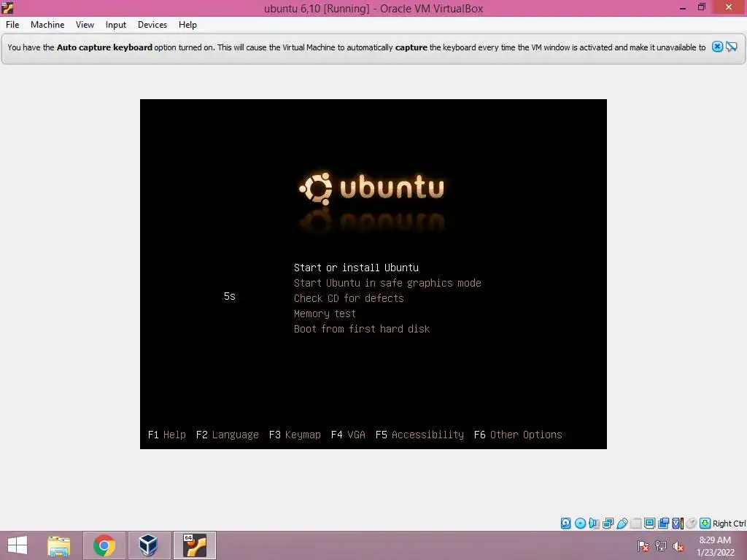This screenshot has width=747, height=560.
Task: Click the network tray icon
Action: point(661,546)
